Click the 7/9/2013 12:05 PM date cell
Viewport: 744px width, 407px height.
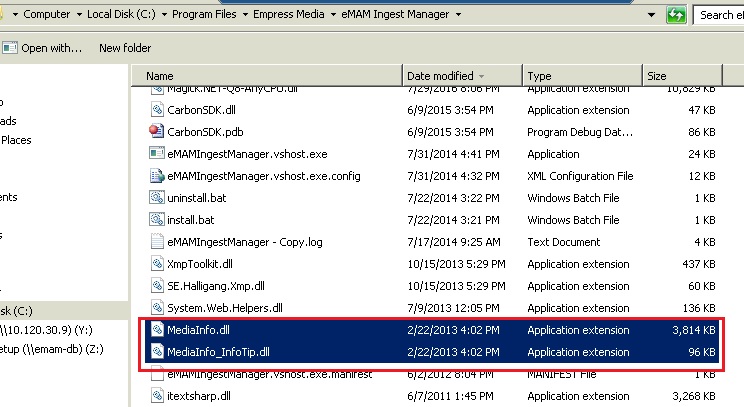[453, 308]
